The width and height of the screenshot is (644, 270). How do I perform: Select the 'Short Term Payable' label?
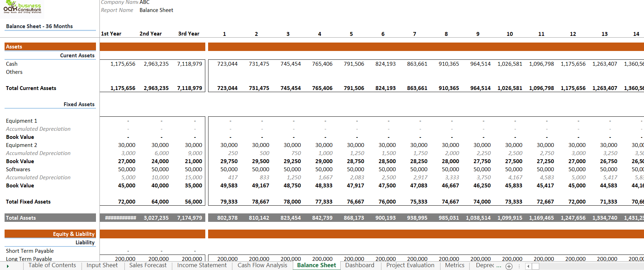30,251
